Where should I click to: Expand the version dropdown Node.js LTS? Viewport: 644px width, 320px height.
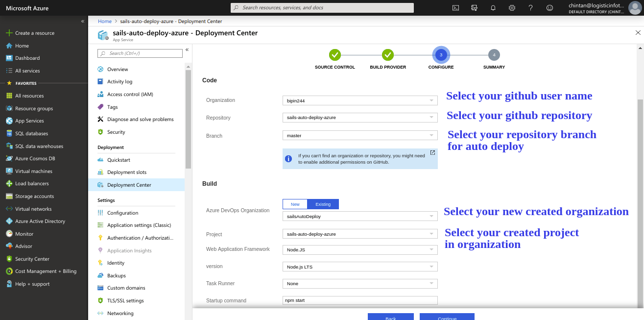click(360, 267)
